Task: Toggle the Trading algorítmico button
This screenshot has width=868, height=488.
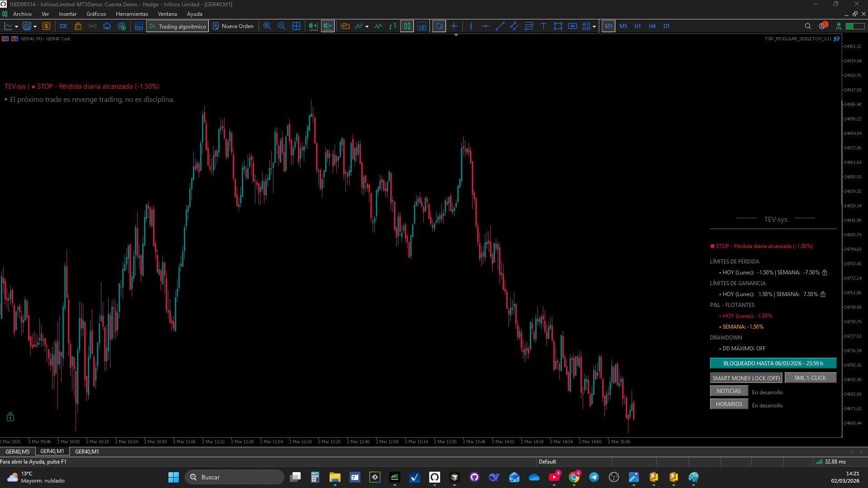Action: (x=177, y=26)
